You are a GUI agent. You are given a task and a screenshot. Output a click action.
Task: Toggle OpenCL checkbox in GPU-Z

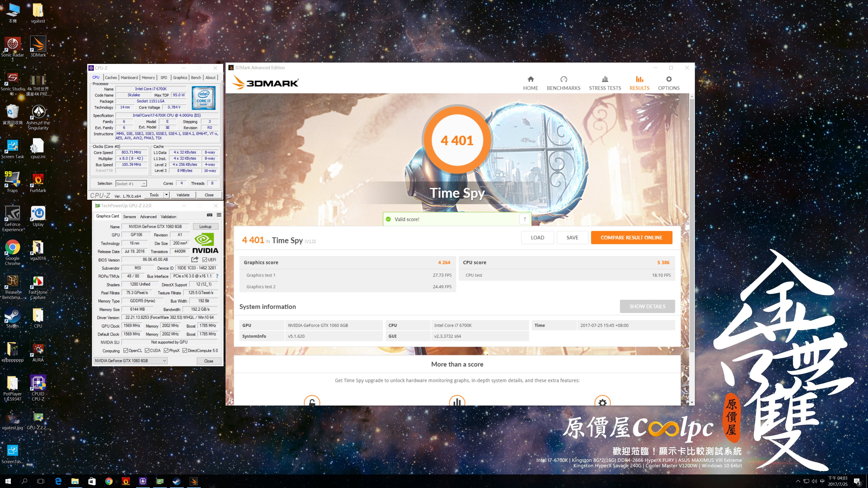(x=126, y=351)
